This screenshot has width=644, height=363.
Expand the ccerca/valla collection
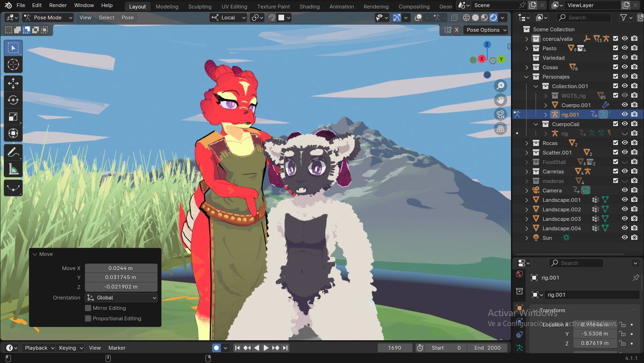[x=527, y=39]
